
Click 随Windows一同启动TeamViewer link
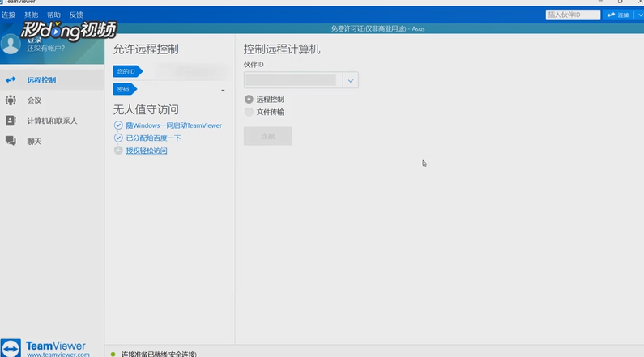click(173, 125)
